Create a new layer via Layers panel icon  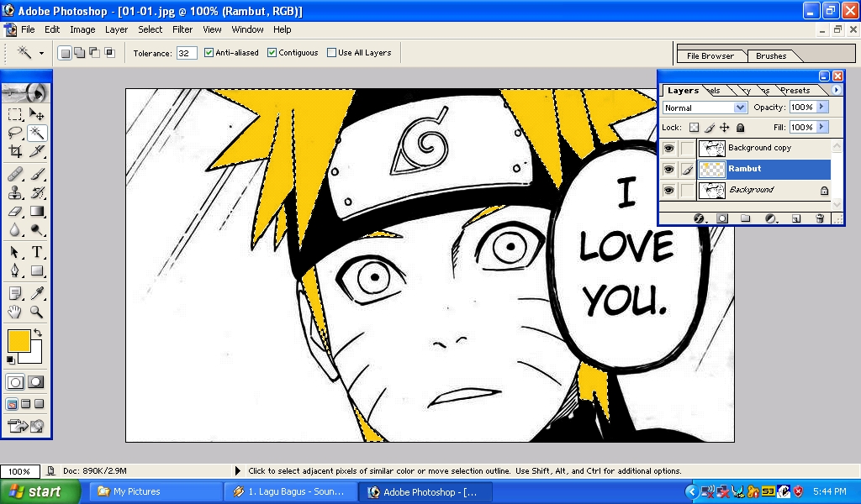(x=795, y=218)
